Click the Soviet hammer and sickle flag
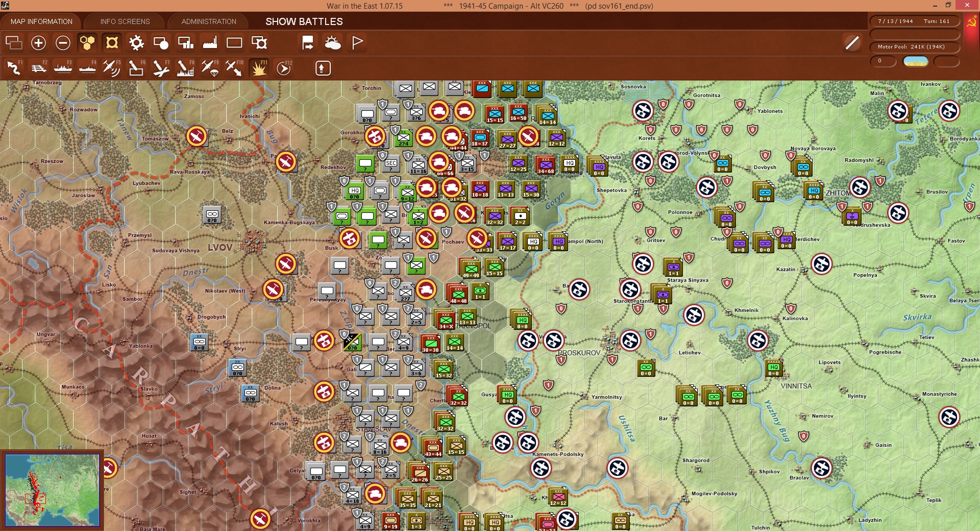The width and height of the screenshot is (980, 531). pos(971,22)
